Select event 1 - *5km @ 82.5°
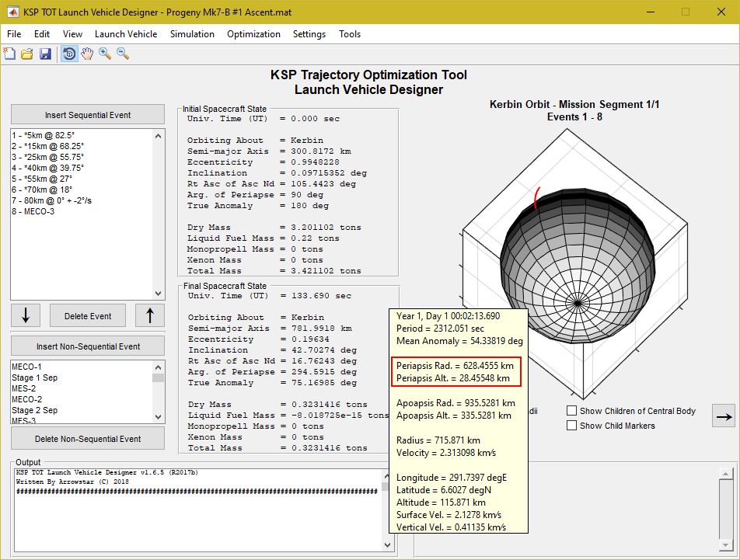 point(82,135)
